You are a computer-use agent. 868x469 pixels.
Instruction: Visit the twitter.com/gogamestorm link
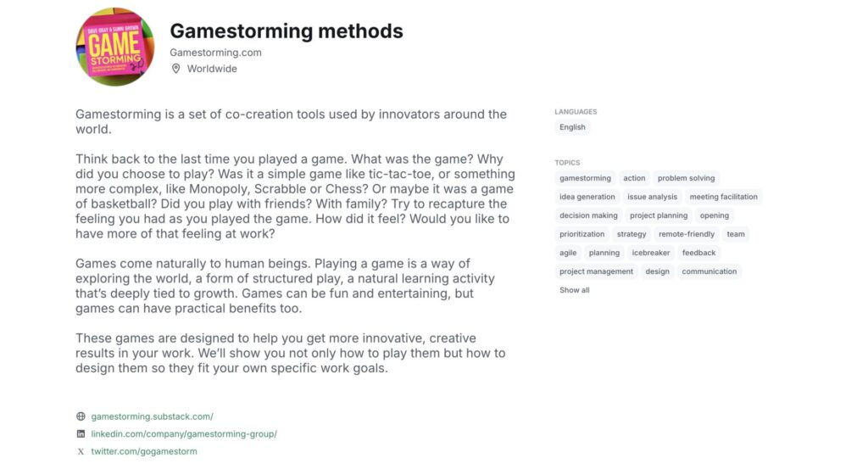coord(144,452)
